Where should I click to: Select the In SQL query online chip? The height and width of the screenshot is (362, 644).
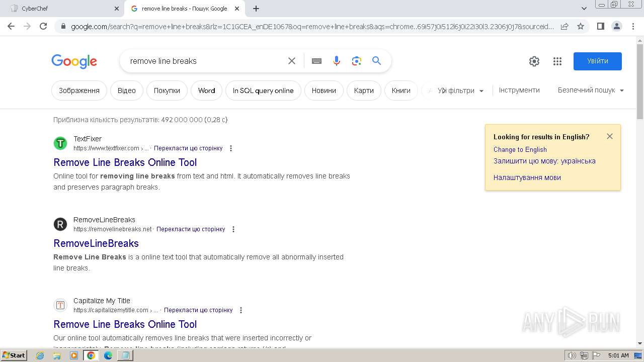[x=263, y=90]
